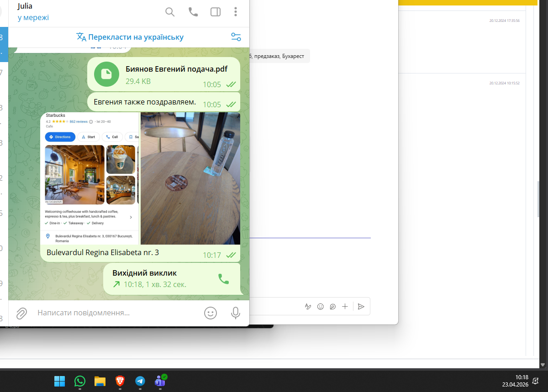The image size is (548, 392).
Task: Open Brave browser from the taskbar
Action: click(x=120, y=381)
